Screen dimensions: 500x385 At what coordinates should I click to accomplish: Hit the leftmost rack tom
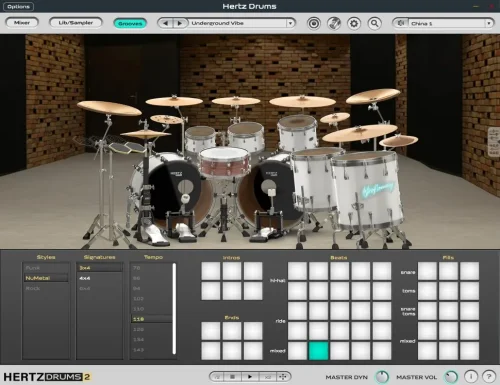(x=200, y=139)
